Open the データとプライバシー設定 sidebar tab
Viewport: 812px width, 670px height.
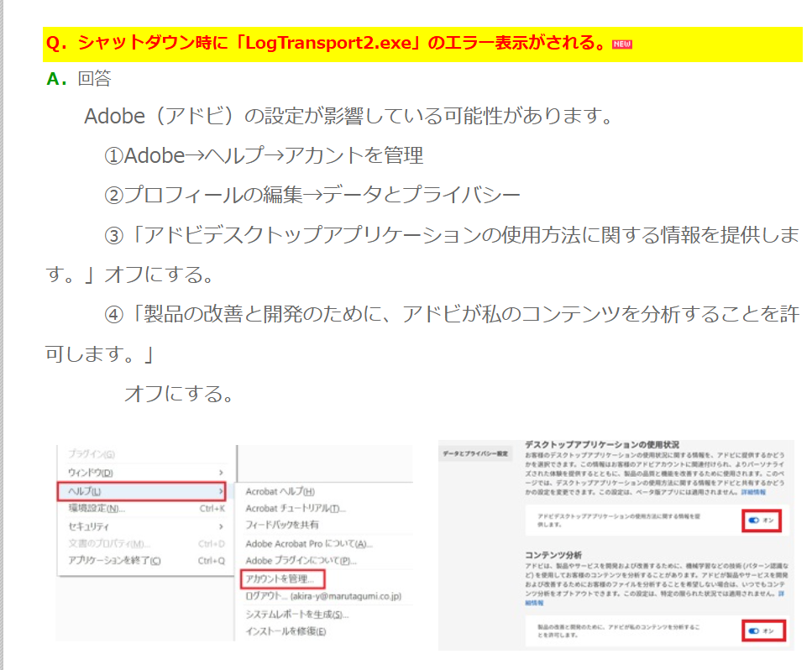pos(475,453)
